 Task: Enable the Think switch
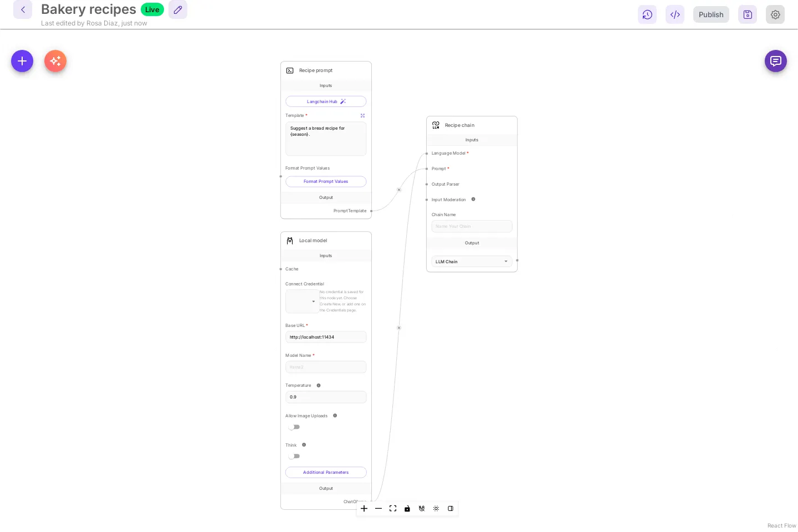point(294,456)
